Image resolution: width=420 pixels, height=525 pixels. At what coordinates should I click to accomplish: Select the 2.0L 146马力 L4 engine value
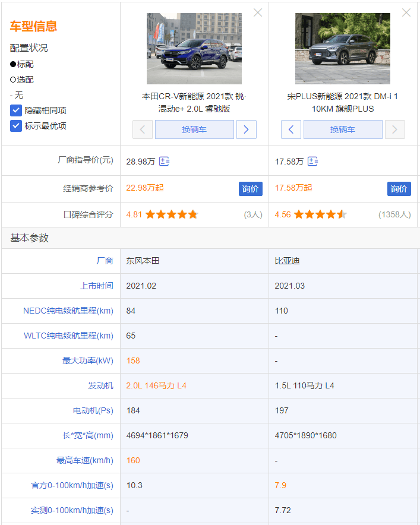(156, 385)
